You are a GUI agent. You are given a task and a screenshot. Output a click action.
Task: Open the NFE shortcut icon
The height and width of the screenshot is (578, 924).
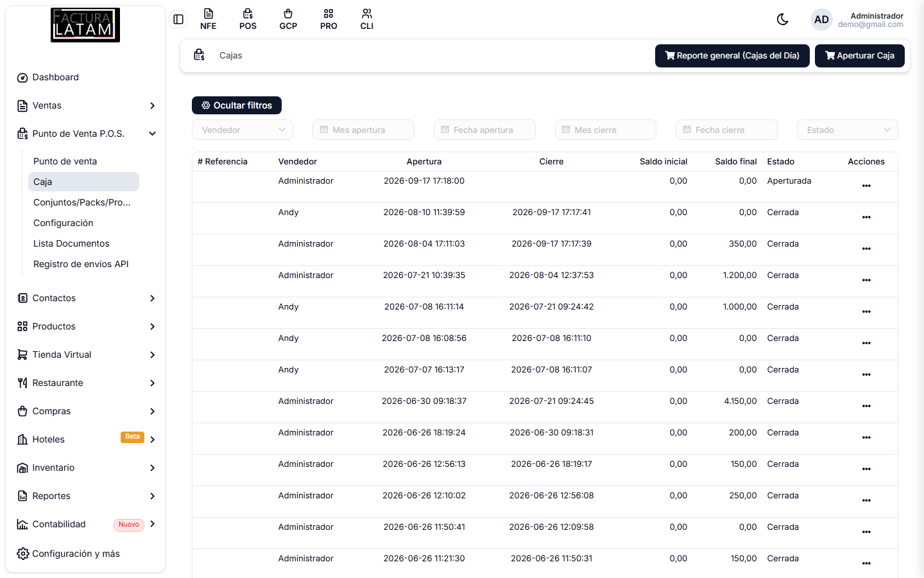click(209, 19)
